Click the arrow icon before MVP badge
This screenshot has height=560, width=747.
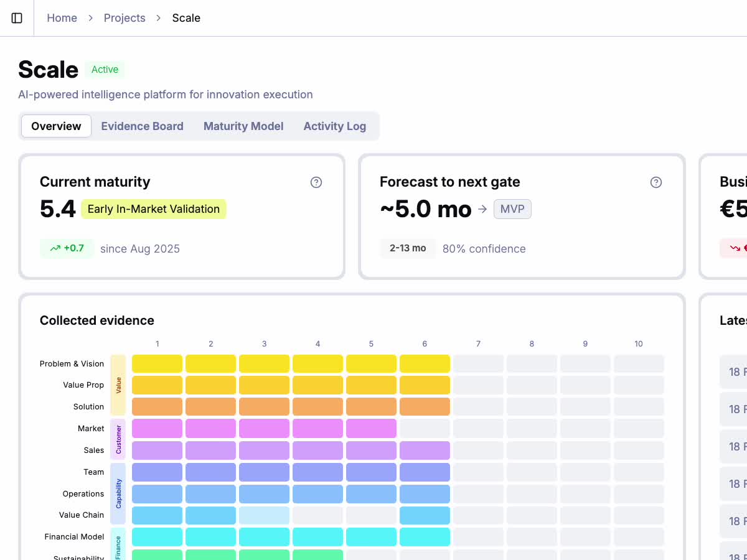coord(482,210)
